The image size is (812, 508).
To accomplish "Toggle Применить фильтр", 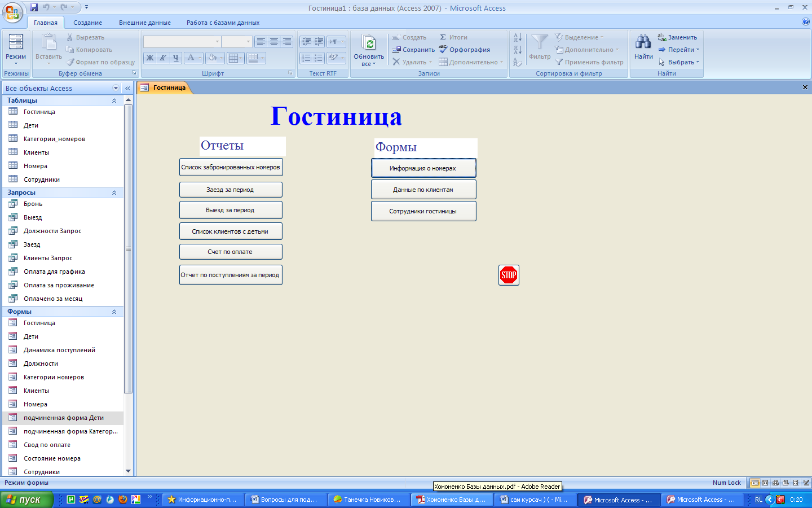I will coord(589,62).
